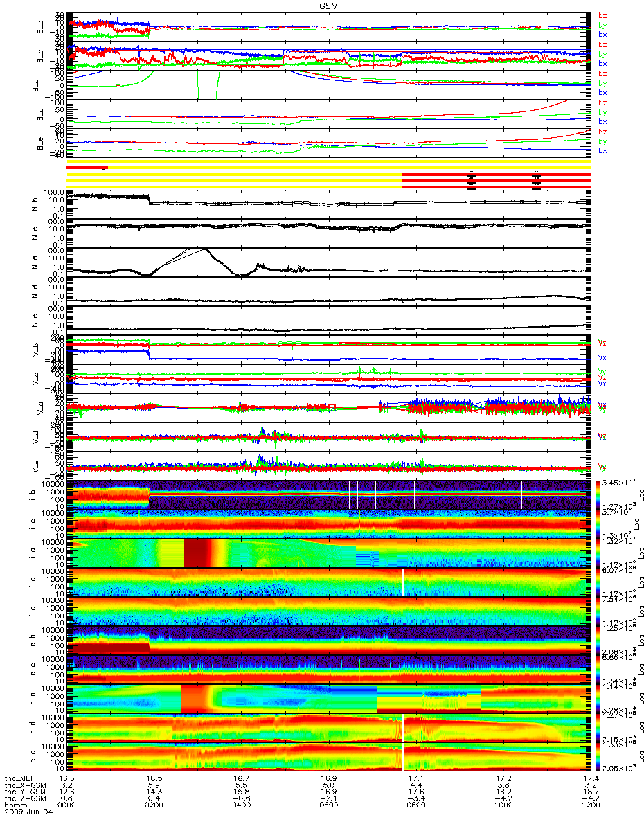Click the green by legend of B_b panel
644x831 pixels.
602,24
